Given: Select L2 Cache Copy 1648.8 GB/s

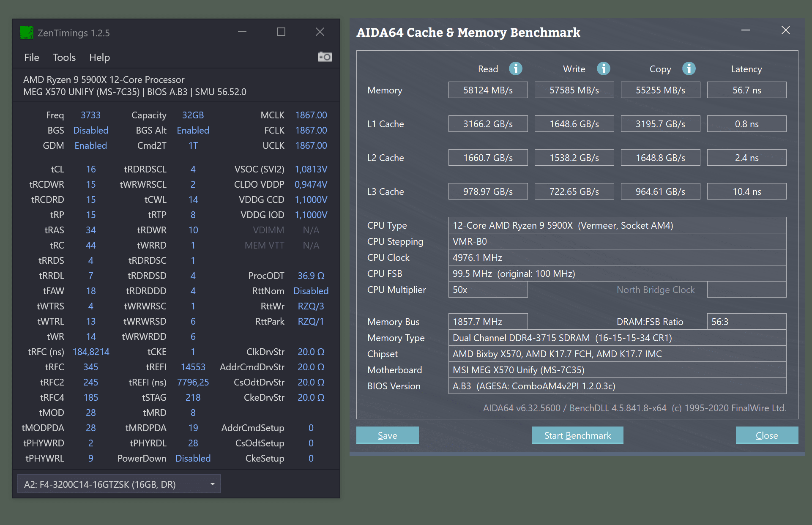Looking at the screenshot, I should point(660,158).
